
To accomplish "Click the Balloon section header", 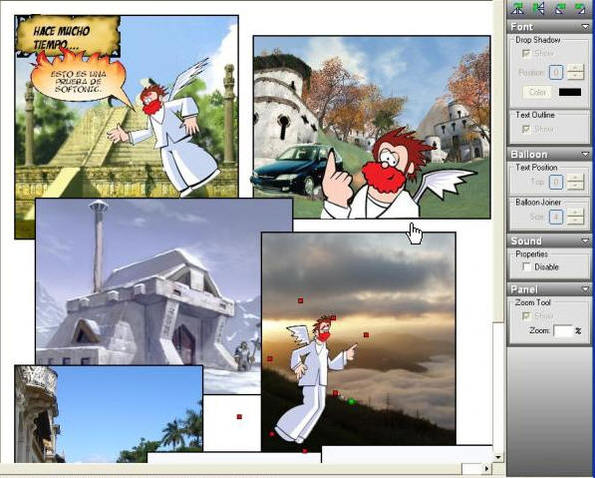I will [549, 154].
